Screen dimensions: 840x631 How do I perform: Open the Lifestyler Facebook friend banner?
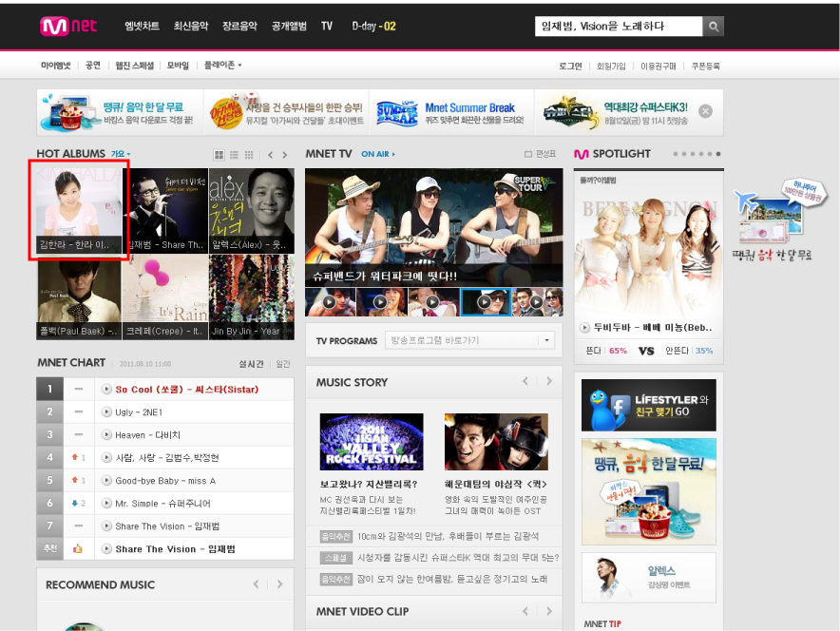649,406
